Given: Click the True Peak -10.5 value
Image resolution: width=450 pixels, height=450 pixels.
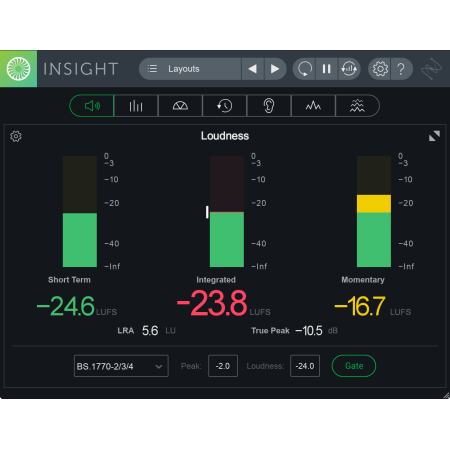Looking at the screenshot, I should coord(309,331).
